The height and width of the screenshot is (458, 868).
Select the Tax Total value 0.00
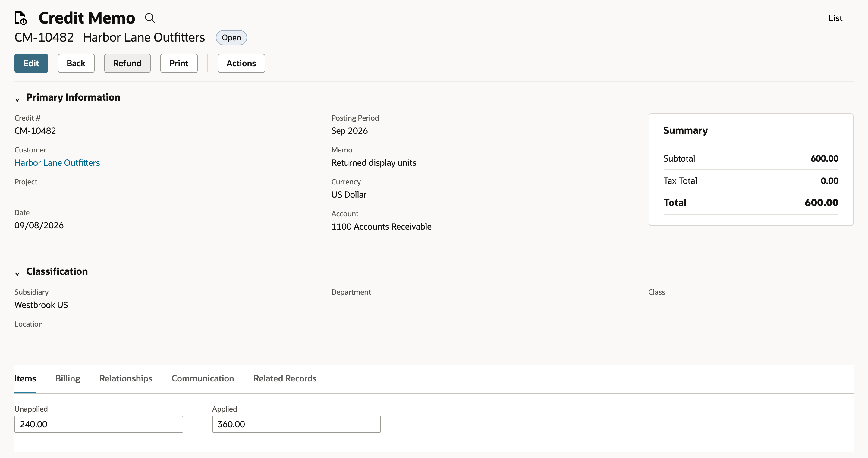click(x=830, y=181)
